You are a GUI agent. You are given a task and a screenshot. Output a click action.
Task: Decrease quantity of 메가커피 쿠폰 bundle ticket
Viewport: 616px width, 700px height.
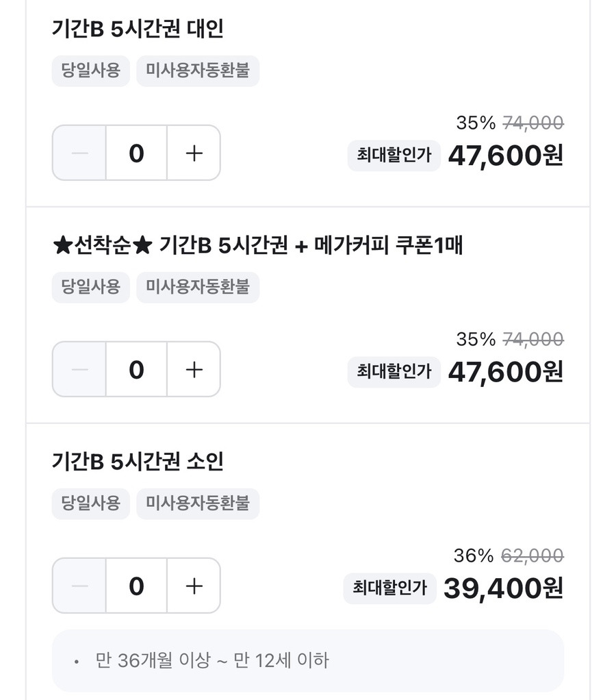(x=79, y=369)
